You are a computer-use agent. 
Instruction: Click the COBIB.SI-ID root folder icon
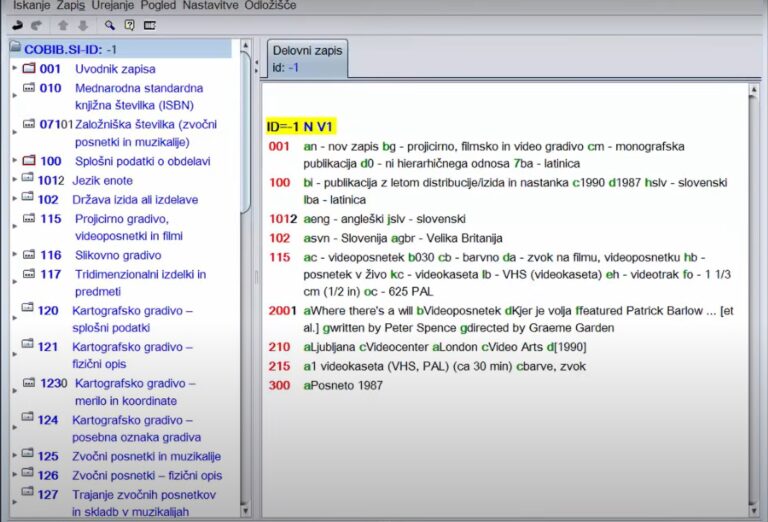point(15,49)
